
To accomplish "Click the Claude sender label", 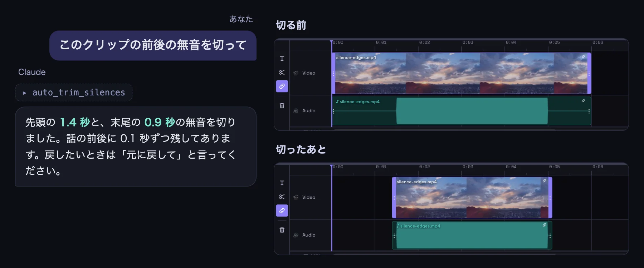I will (x=32, y=72).
